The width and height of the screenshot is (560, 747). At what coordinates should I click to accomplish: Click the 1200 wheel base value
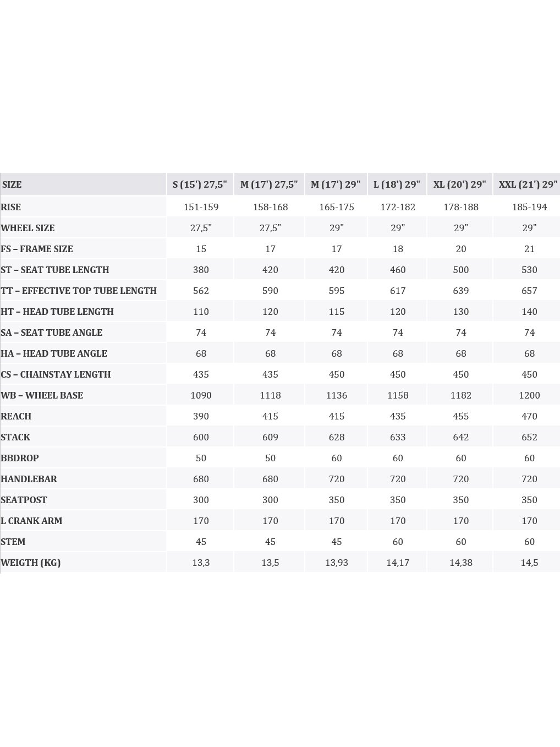point(529,395)
